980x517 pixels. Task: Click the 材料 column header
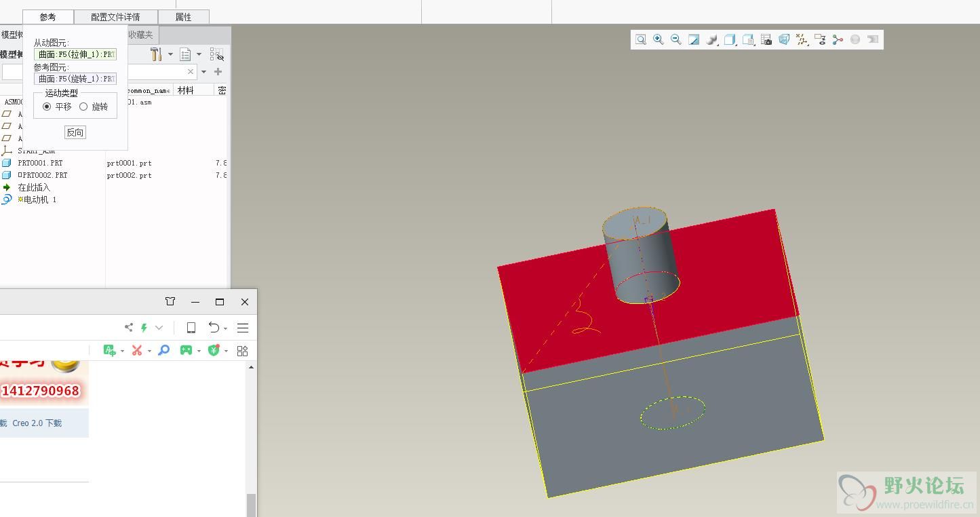[194, 90]
